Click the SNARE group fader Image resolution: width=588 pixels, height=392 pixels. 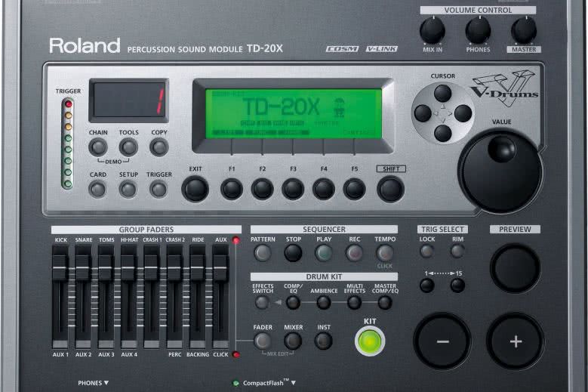(83, 268)
